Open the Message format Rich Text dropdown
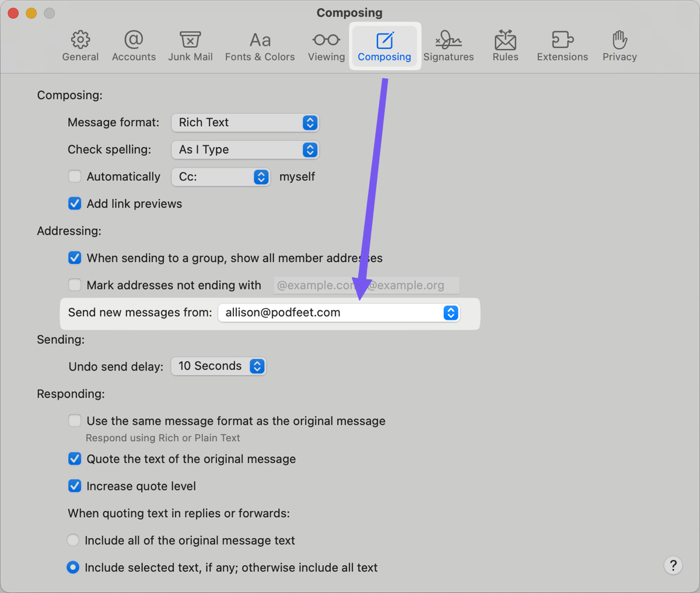Screen dimensions: 700x593 (245, 123)
